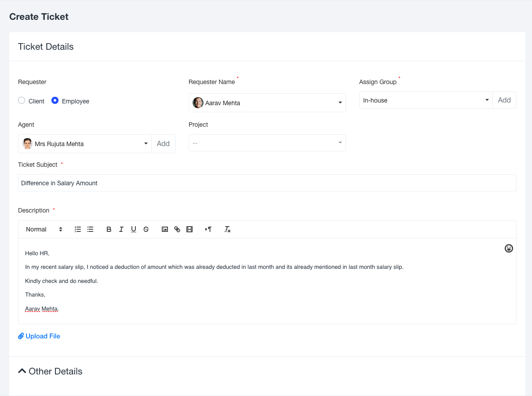Select the Employee requester option
Screen dimensions: 532x396
tap(55, 101)
